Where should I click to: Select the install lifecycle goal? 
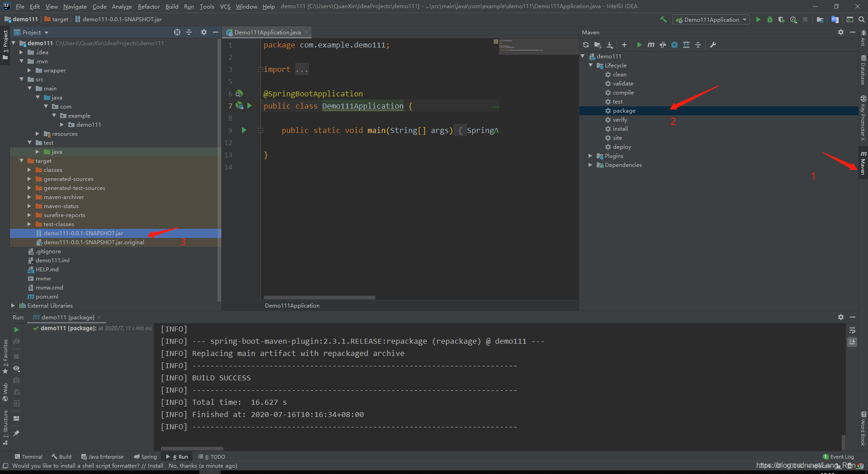click(x=620, y=128)
